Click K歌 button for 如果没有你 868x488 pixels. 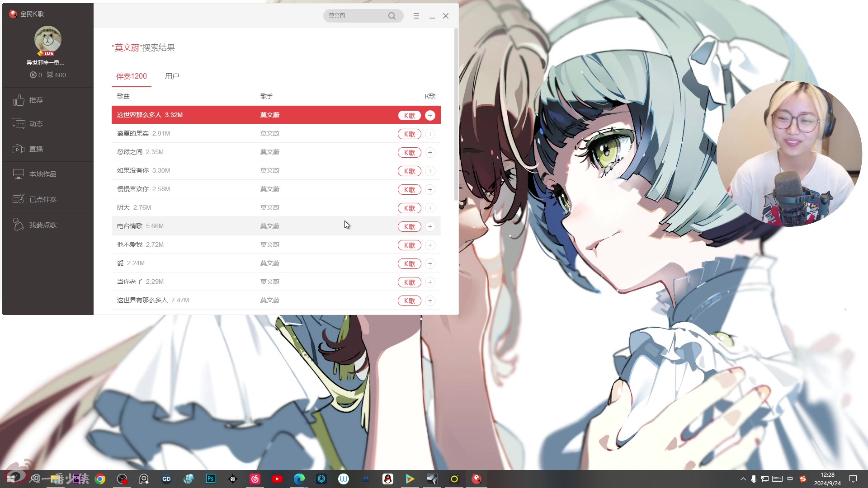[x=410, y=171]
